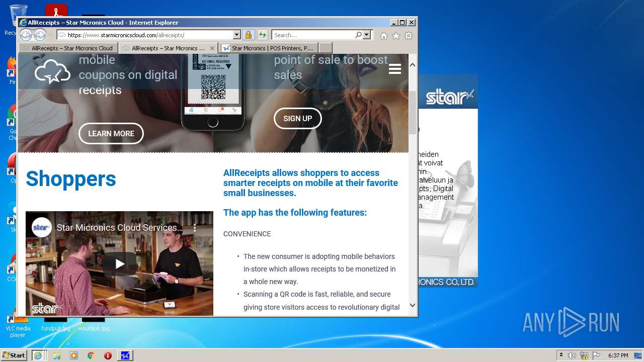Click the Show desktop button
The image size is (644, 362).
[638, 355]
